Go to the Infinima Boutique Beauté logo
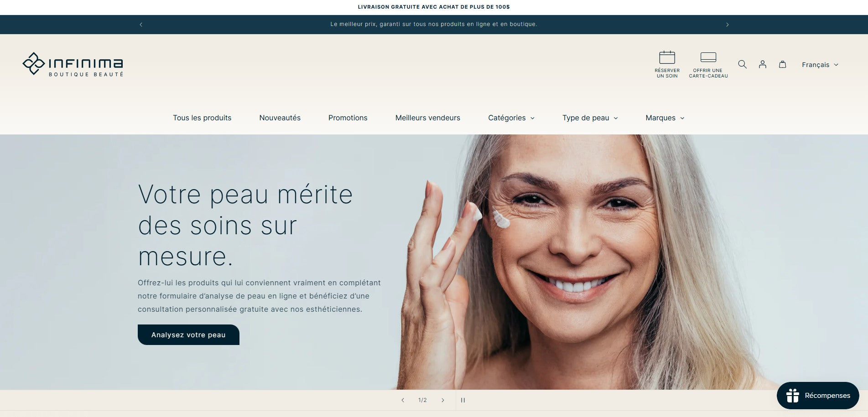 point(73,64)
